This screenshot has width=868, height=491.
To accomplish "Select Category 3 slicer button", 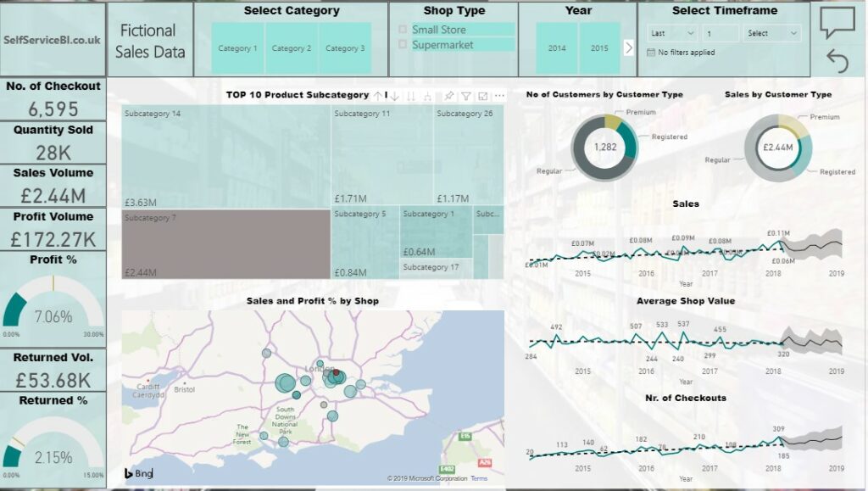I will tap(345, 48).
